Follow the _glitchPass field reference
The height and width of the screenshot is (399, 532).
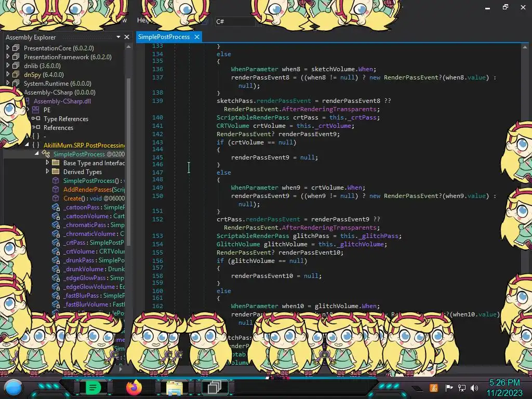click(x=379, y=236)
